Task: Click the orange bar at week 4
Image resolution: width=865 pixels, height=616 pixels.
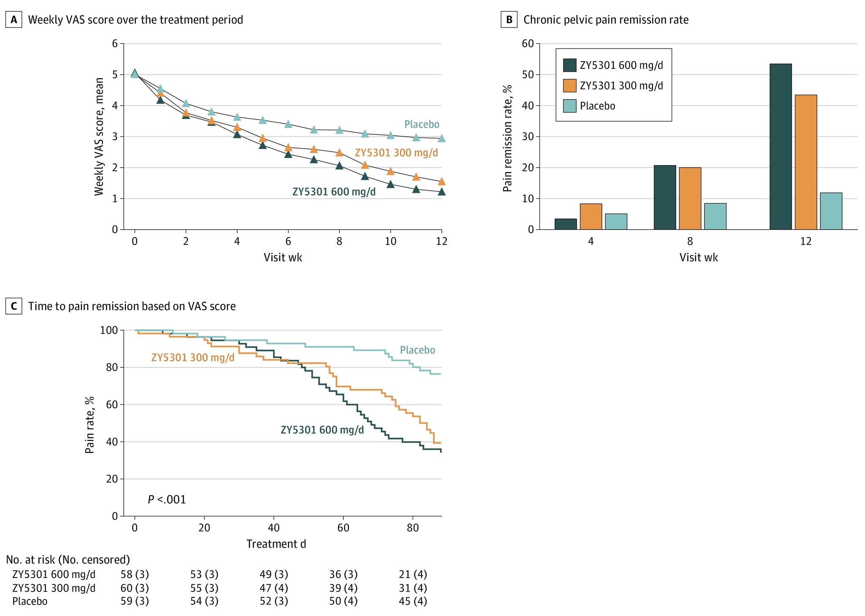Action: coord(591,217)
